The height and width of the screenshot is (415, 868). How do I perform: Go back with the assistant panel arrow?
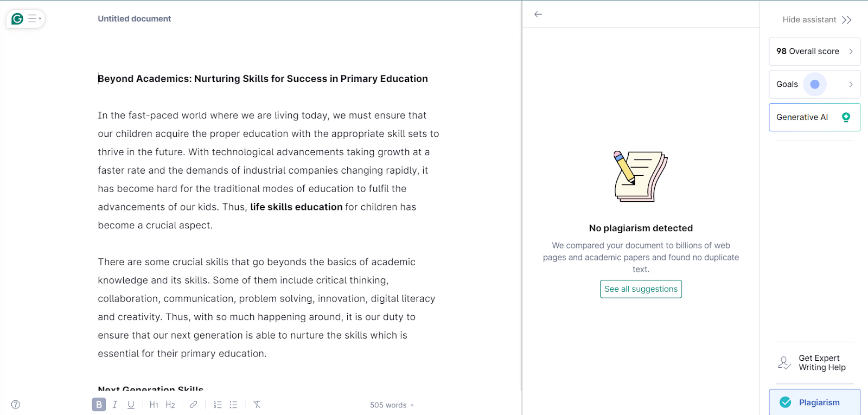538,14
